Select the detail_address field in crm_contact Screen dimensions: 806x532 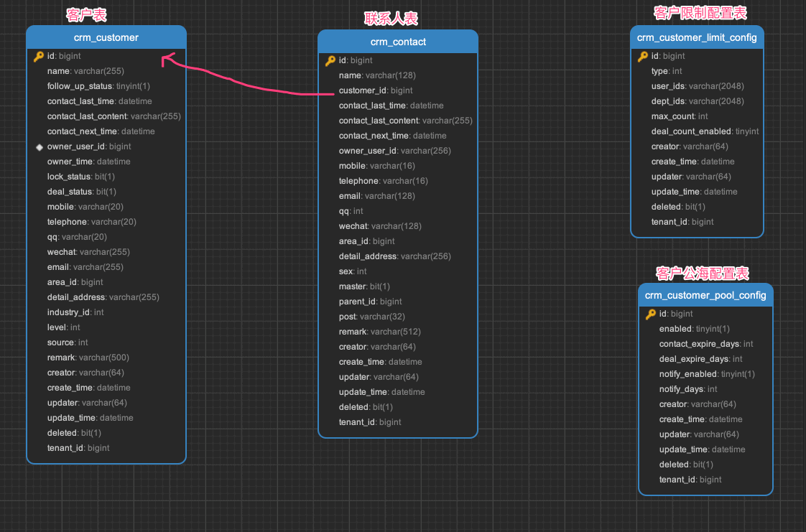[x=368, y=256]
